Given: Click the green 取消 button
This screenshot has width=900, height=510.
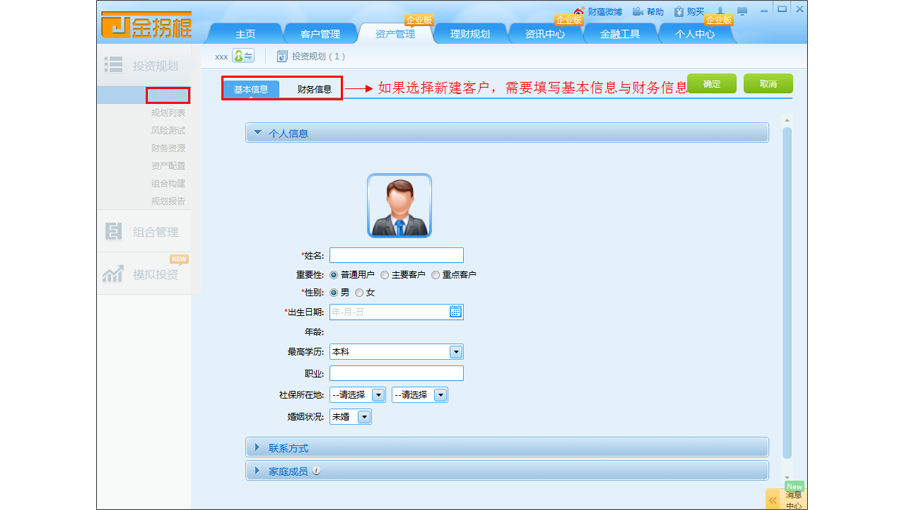Looking at the screenshot, I should [x=767, y=84].
